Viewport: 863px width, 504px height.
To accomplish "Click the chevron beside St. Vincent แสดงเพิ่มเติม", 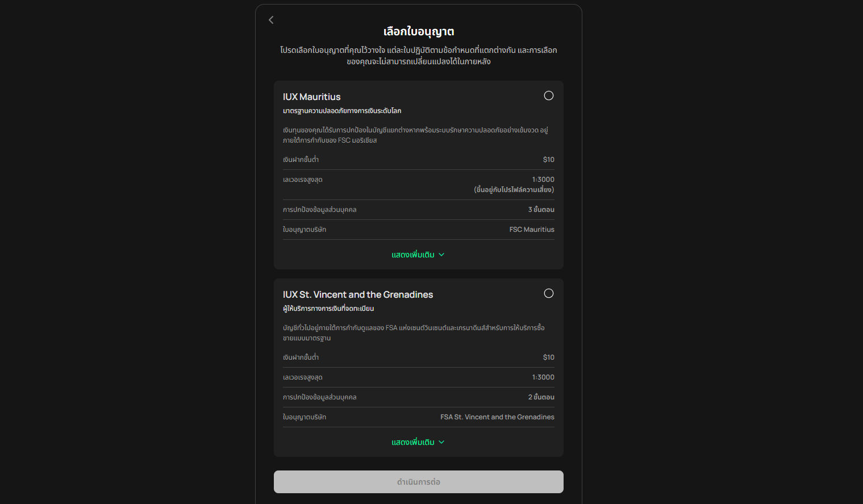I will click(441, 442).
